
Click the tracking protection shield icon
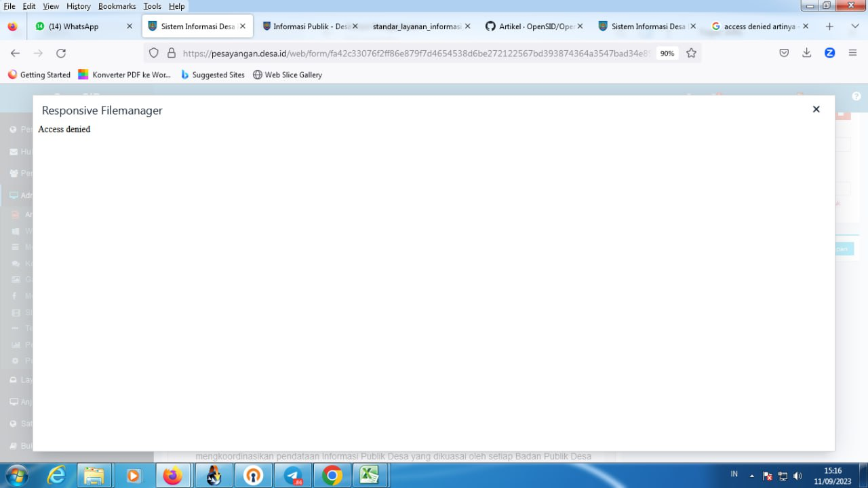154,53
